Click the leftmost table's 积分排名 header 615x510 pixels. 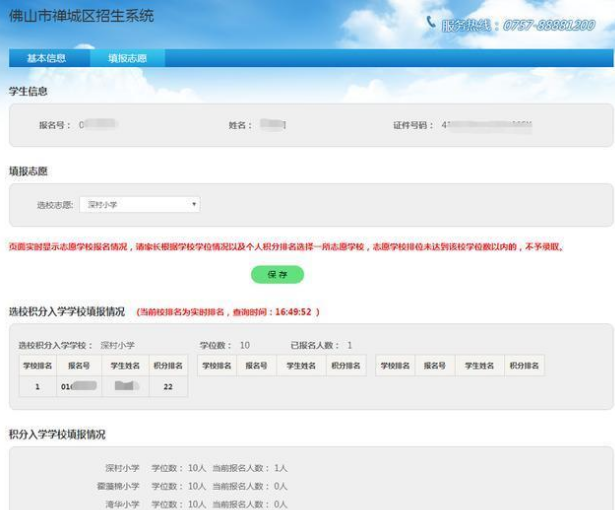[x=168, y=366]
